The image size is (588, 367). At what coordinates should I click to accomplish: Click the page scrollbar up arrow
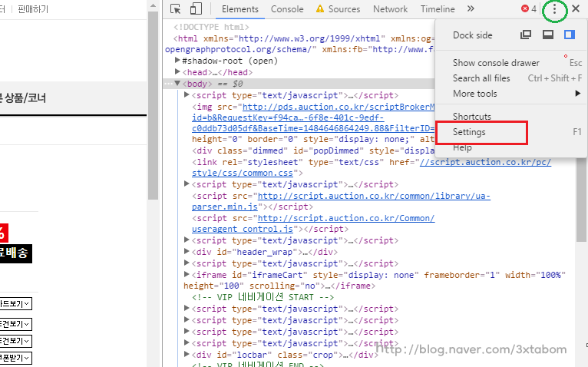point(153,5)
